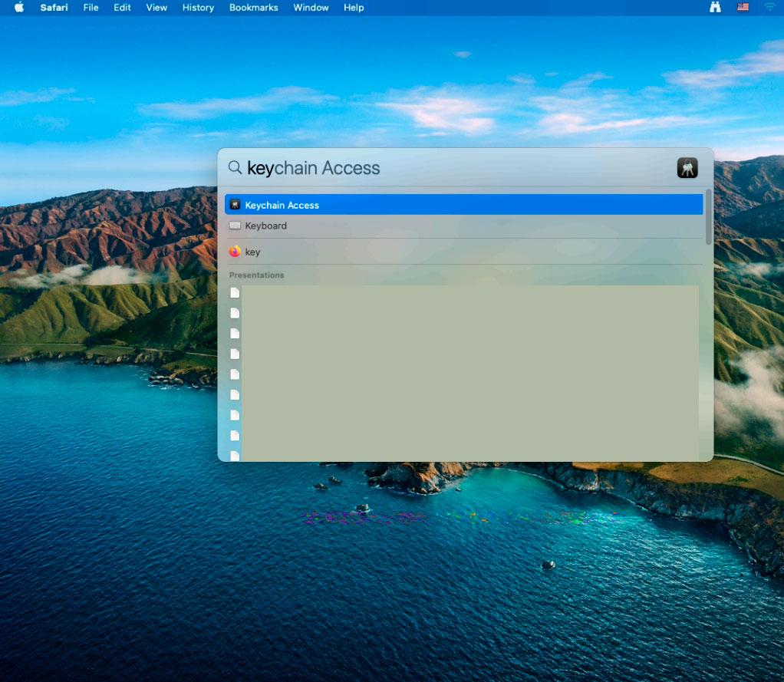The image size is (784, 682).
Task: Click the small Keychain Access row icon
Action: 235,205
